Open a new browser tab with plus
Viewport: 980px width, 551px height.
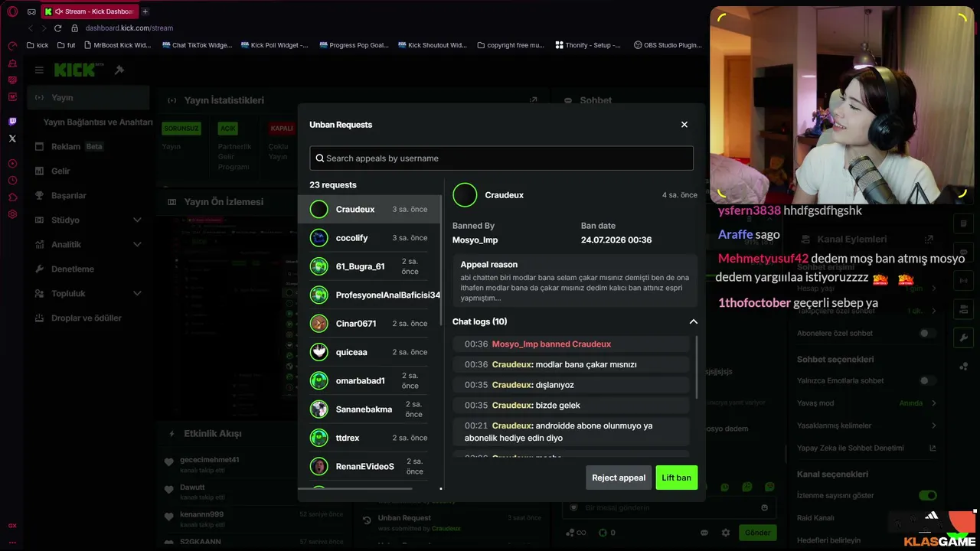[x=145, y=11]
